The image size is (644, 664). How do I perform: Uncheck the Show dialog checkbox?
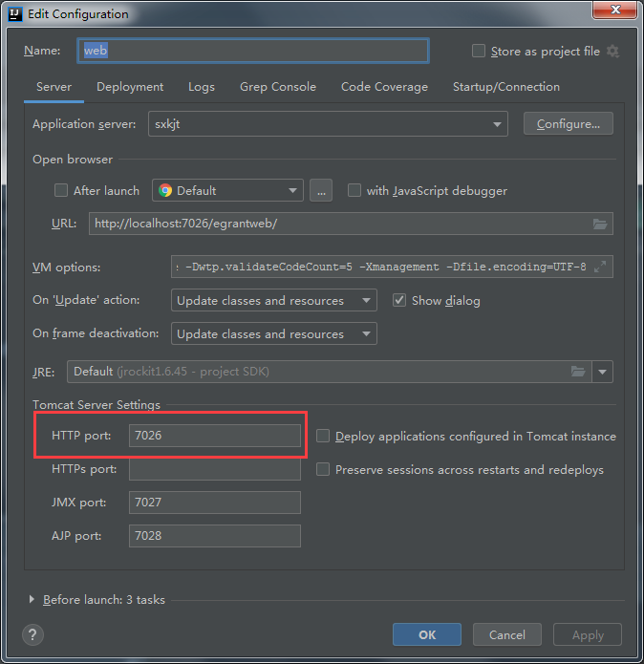(399, 300)
